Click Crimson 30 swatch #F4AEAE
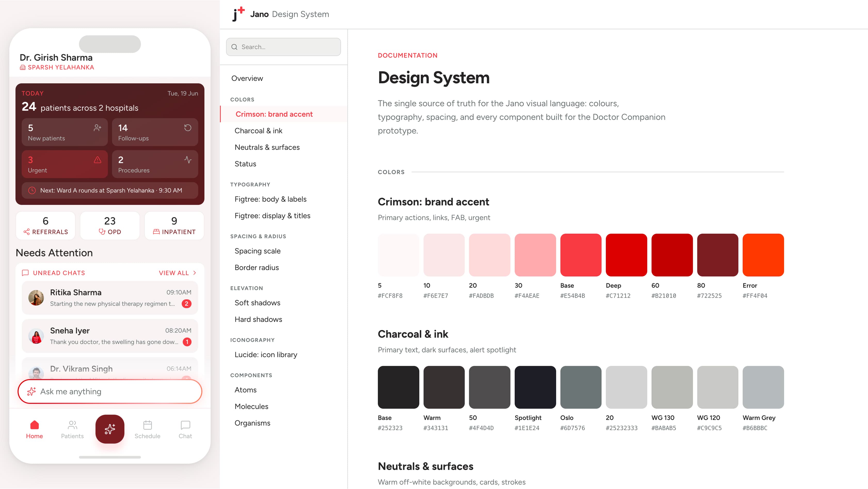868x489 pixels. [535, 255]
